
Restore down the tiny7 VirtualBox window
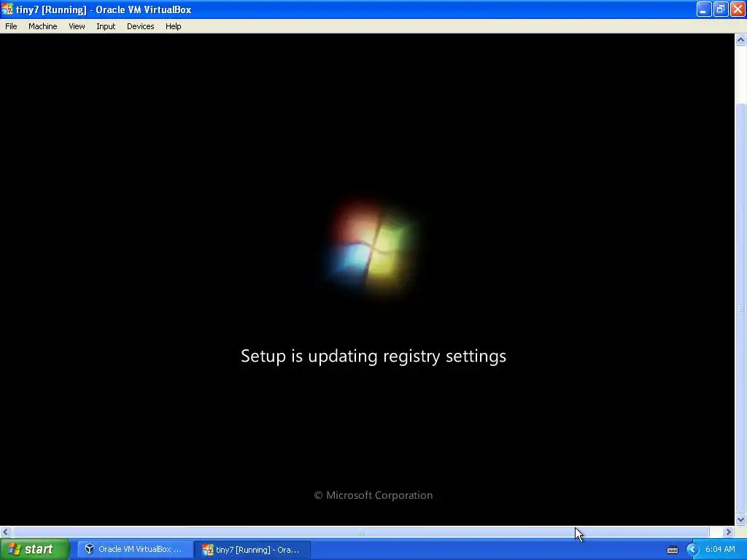coord(721,9)
